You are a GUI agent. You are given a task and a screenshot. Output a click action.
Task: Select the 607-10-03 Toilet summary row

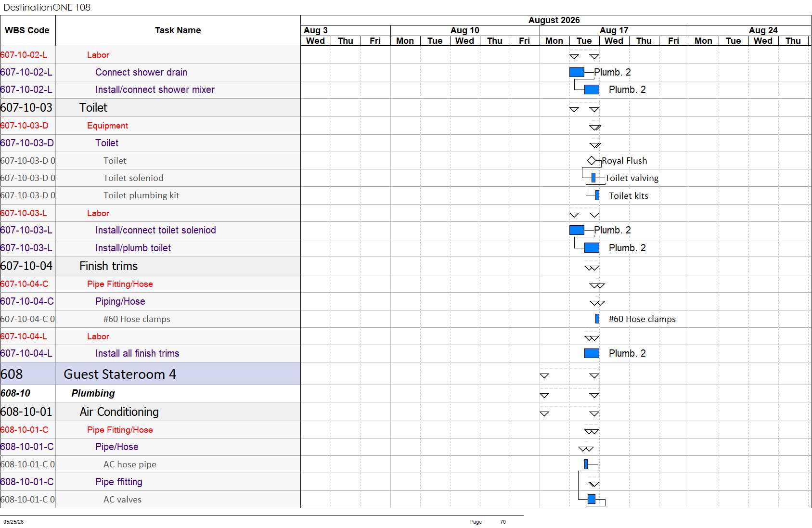[x=150, y=108]
